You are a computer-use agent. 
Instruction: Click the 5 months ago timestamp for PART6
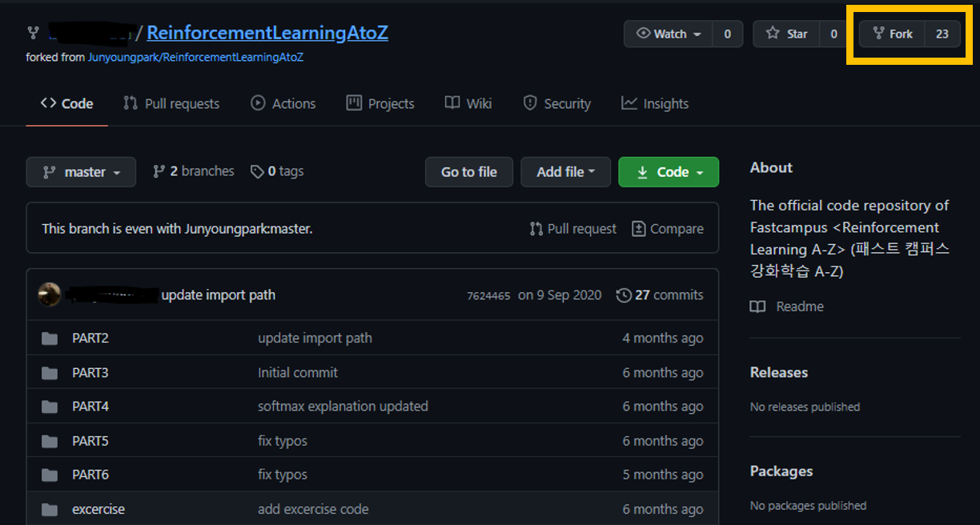(x=663, y=475)
